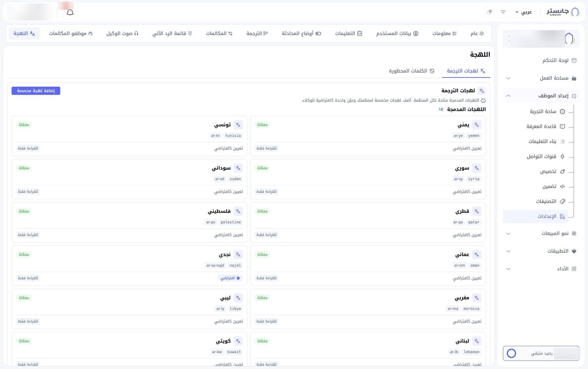
Task: Expand التطبيقات sidebar section
Action: click(x=541, y=251)
